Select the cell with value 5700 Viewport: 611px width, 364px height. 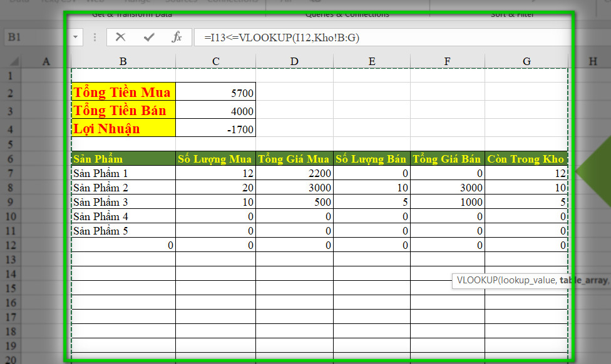(215, 92)
